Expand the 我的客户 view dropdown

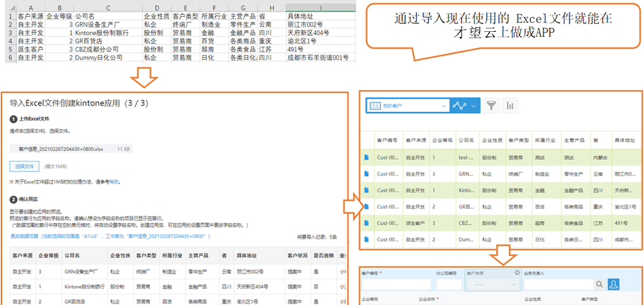443,106
